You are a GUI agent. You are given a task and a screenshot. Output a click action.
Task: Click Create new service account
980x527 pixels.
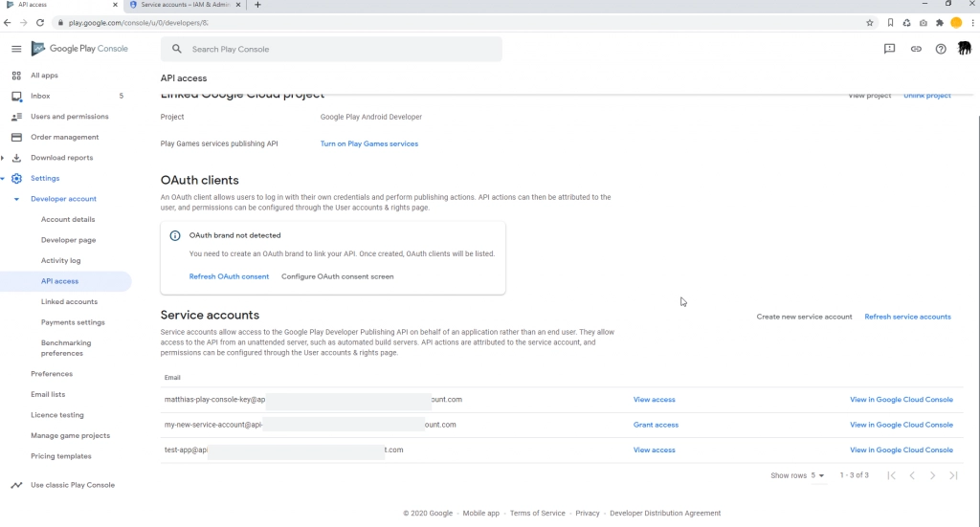(804, 318)
